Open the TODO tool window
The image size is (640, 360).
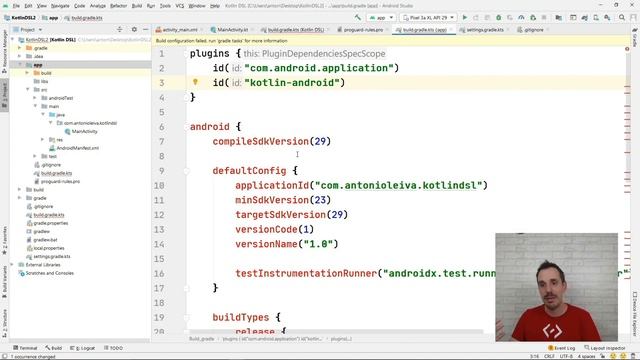(x=113, y=348)
